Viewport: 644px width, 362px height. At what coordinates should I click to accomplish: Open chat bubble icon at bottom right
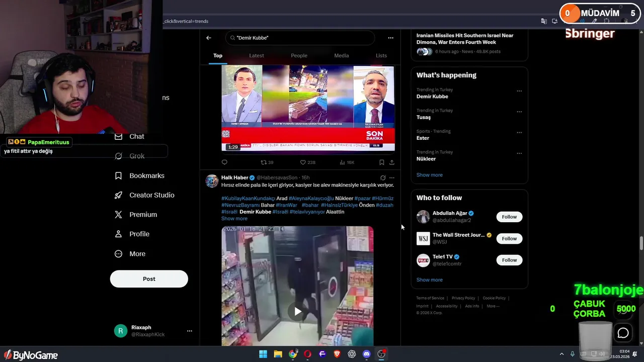623,333
